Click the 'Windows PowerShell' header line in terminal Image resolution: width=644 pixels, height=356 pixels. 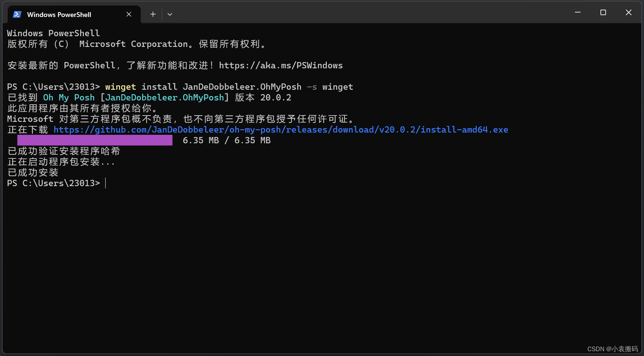point(54,33)
